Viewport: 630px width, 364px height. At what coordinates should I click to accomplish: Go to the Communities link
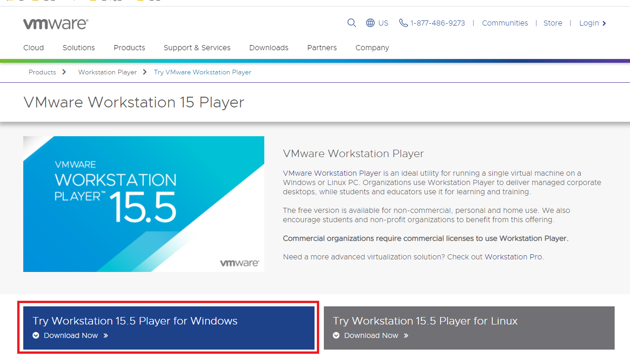[x=505, y=23]
